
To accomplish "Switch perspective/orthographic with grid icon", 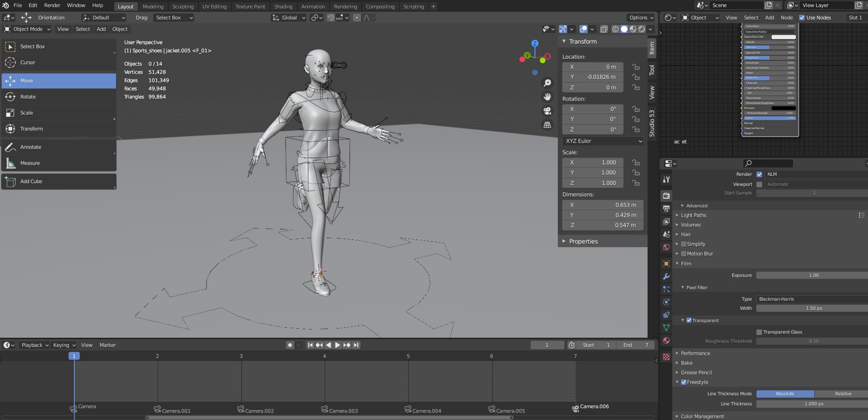I will (547, 125).
